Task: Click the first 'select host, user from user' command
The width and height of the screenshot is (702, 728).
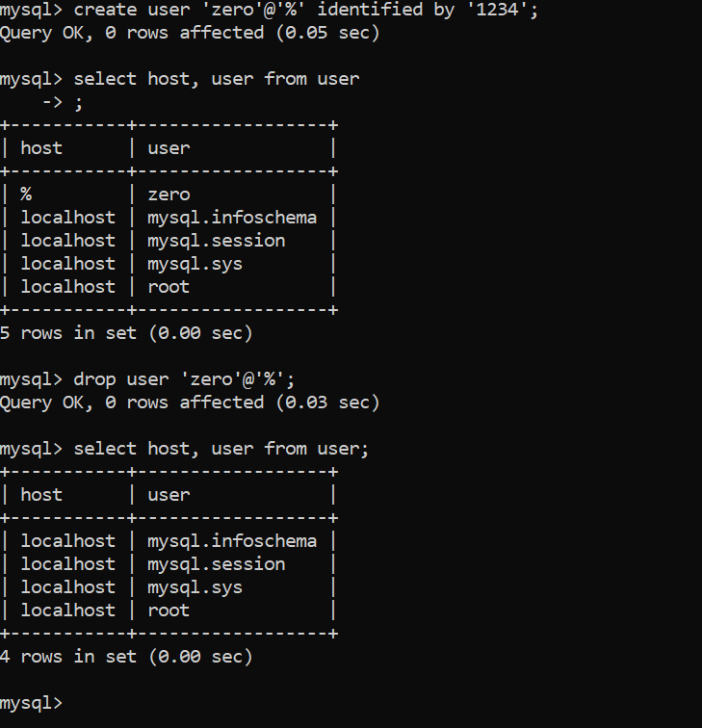Action: (x=180, y=79)
